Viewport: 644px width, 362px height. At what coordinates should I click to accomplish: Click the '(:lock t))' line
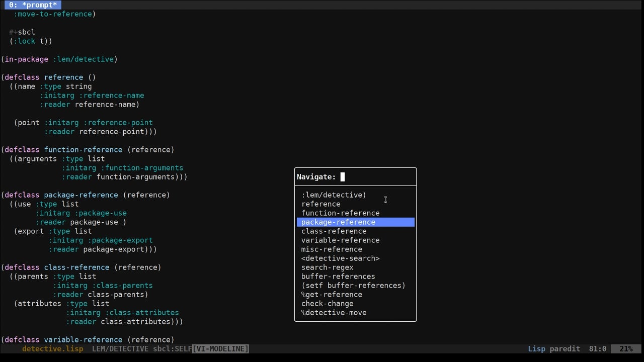coord(31,41)
